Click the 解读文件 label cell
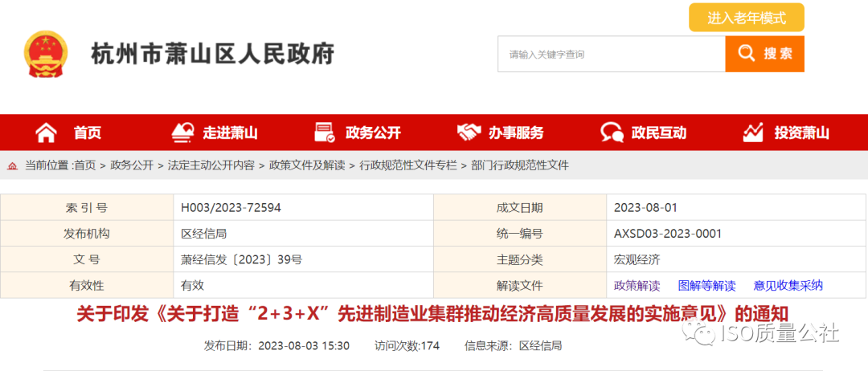868x371 pixels. (520, 286)
